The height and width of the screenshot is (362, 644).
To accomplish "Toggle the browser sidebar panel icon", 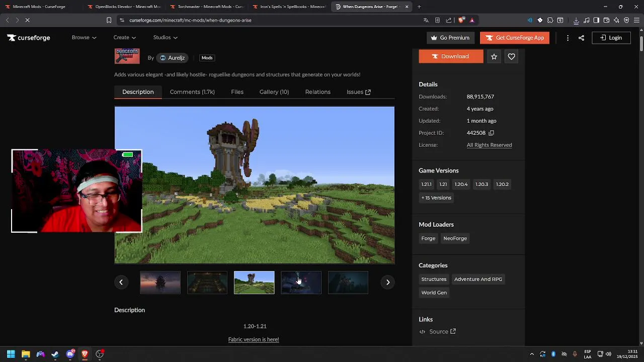I will [596, 20].
